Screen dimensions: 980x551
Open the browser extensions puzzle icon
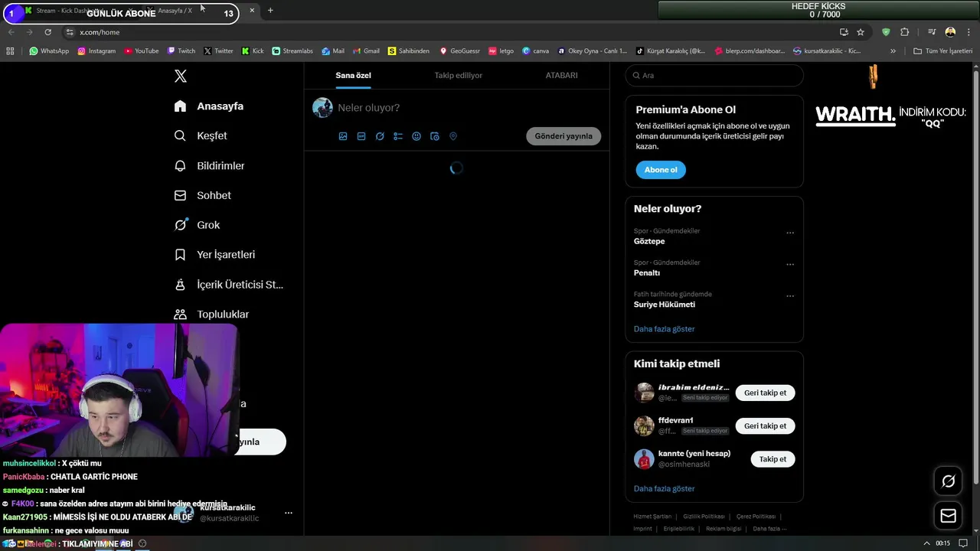(x=905, y=32)
